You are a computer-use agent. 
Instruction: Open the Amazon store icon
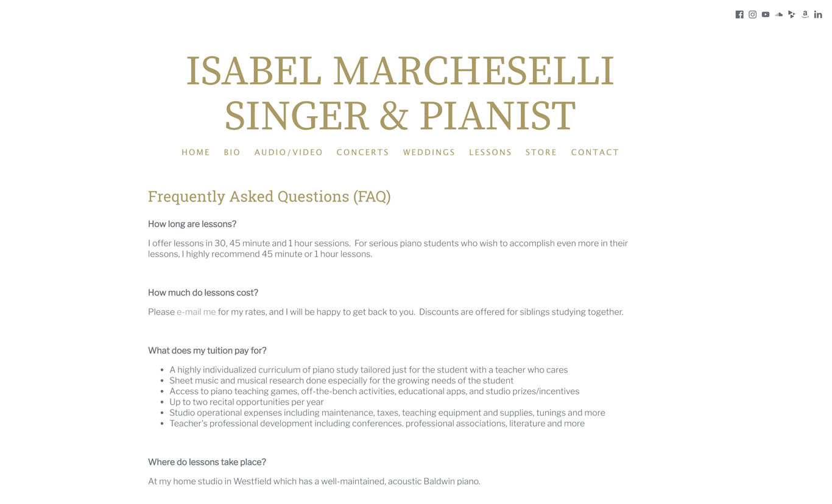tap(805, 15)
